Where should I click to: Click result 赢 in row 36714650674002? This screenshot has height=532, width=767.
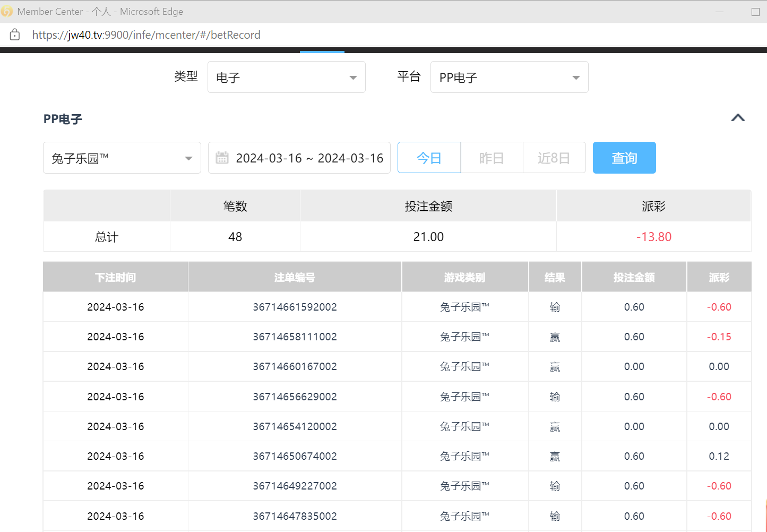(555, 456)
